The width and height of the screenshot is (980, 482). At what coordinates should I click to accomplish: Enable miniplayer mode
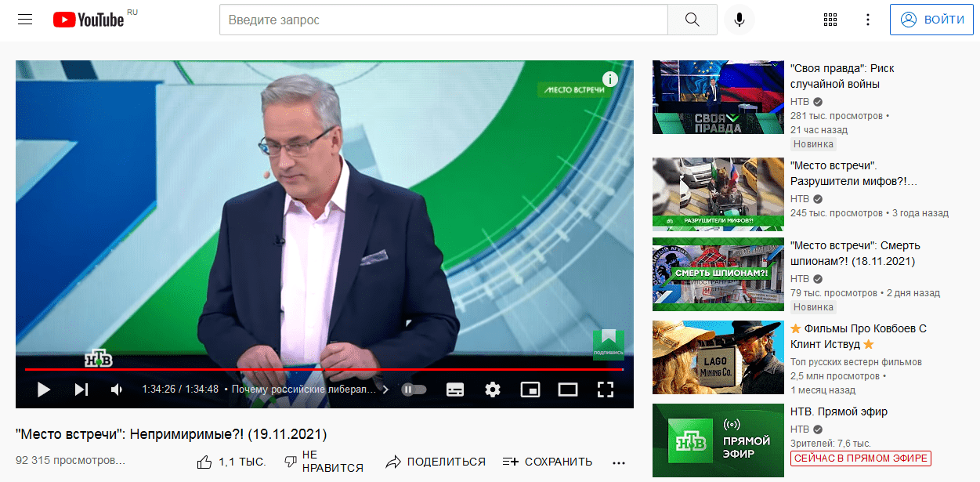[x=530, y=389]
